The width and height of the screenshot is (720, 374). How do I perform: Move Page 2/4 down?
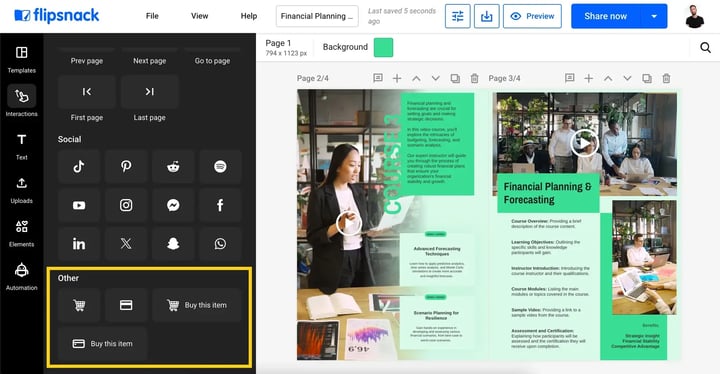click(x=435, y=78)
